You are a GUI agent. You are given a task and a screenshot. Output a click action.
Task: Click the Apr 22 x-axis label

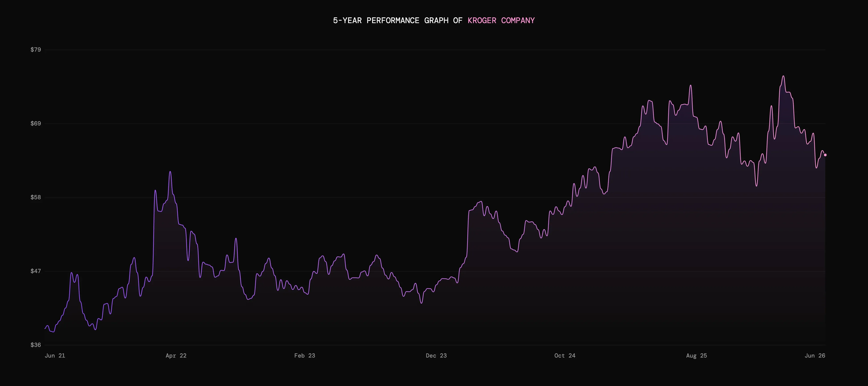(x=176, y=356)
